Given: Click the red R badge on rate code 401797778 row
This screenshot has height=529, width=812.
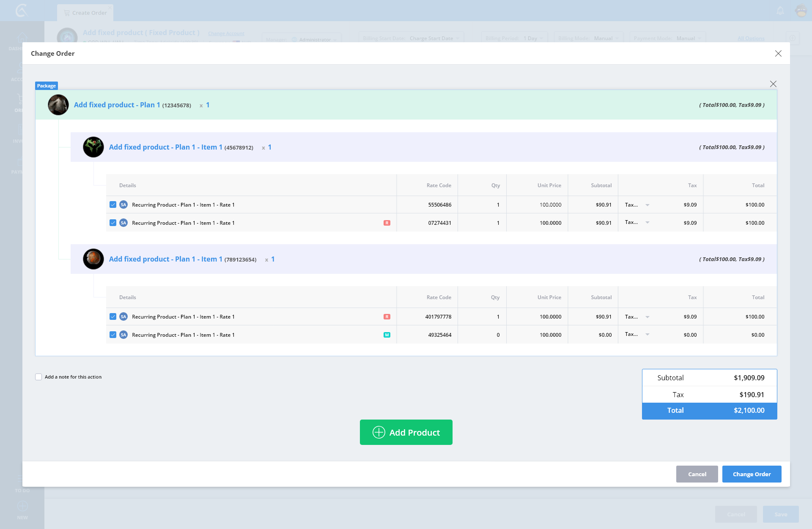Looking at the screenshot, I should pyautogui.click(x=387, y=316).
